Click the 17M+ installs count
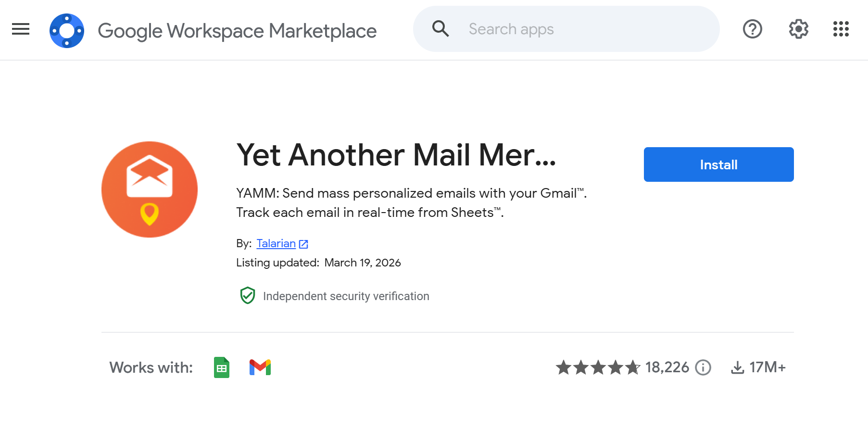 tap(767, 367)
